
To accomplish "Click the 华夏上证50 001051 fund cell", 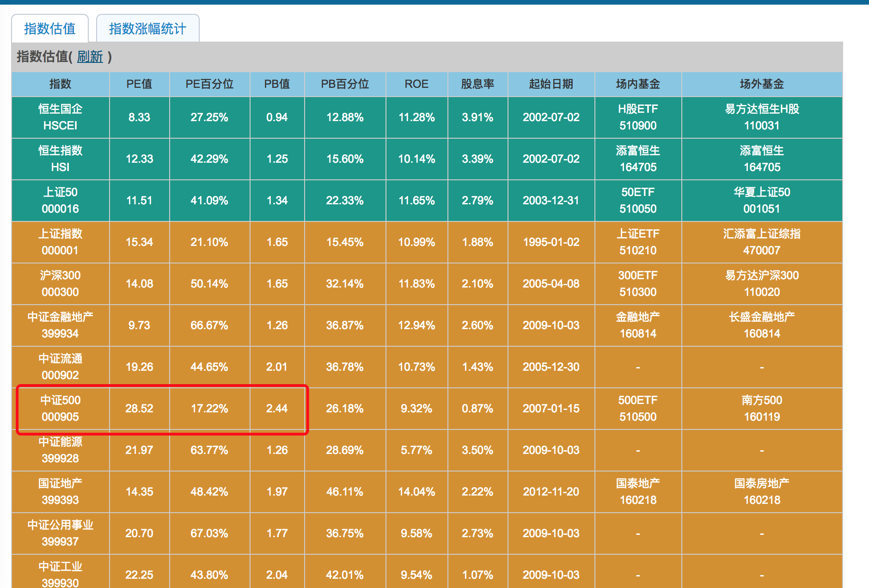I will pyautogui.click(x=762, y=201).
